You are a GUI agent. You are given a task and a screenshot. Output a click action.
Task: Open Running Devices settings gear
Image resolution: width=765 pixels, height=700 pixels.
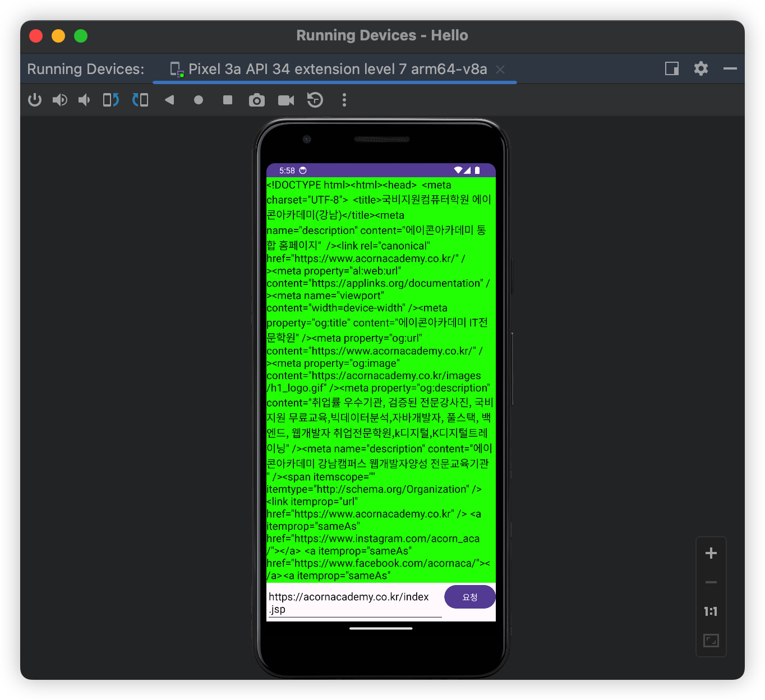click(x=701, y=68)
